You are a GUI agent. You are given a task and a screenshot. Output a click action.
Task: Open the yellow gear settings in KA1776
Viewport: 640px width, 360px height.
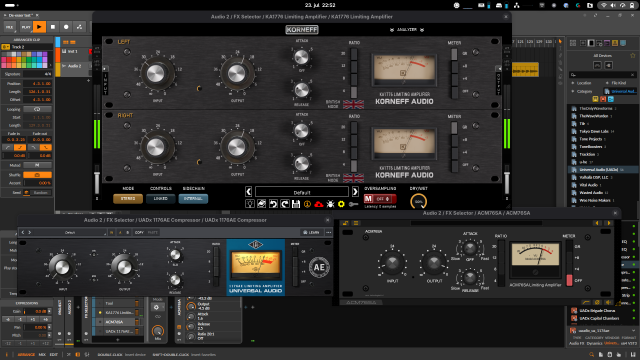tap(342, 204)
